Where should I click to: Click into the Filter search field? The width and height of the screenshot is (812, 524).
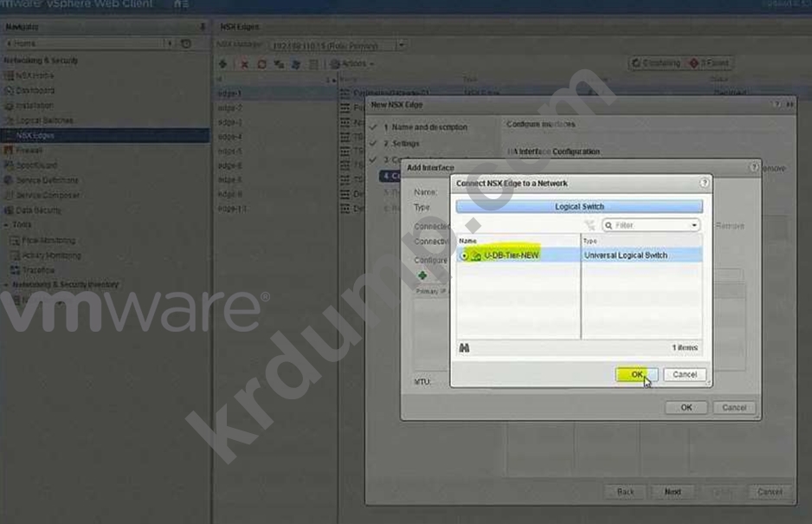tap(650, 225)
